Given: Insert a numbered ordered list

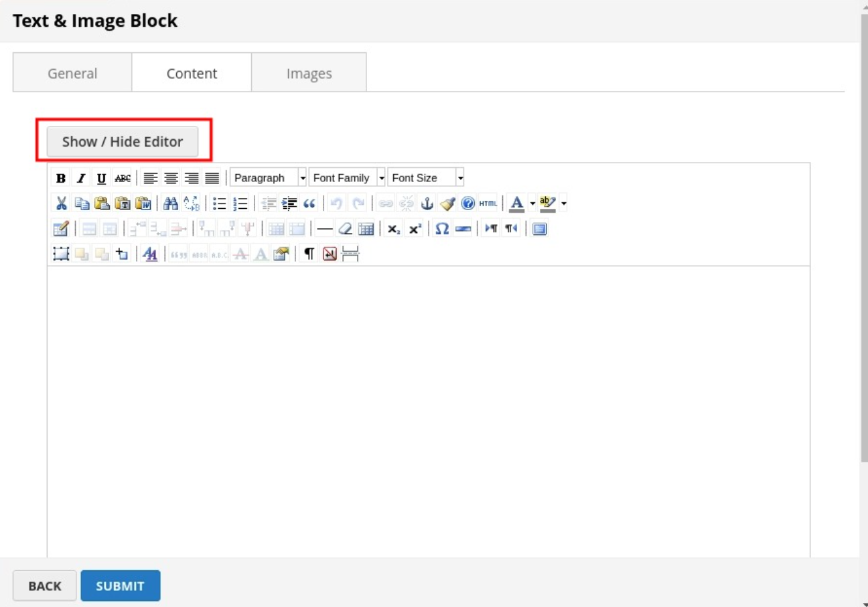Looking at the screenshot, I should coord(240,203).
